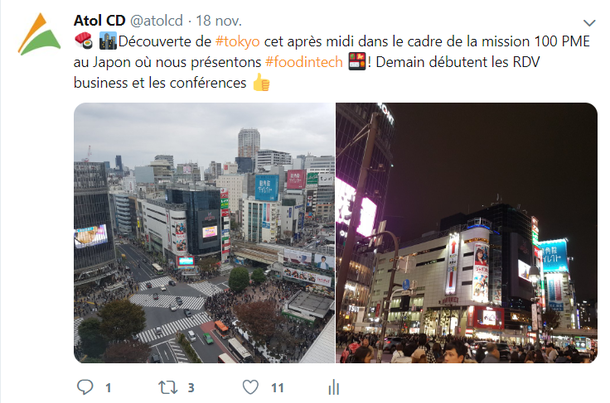Click the @atolcd username handle
This screenshot has height=403, width=610.
[x=156, y=21]
